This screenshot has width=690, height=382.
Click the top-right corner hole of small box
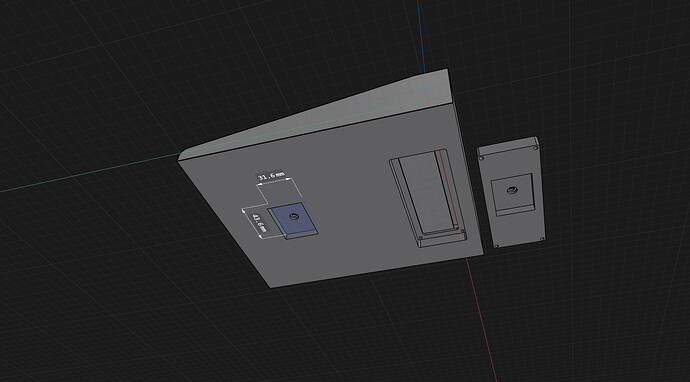click(536, 147)
